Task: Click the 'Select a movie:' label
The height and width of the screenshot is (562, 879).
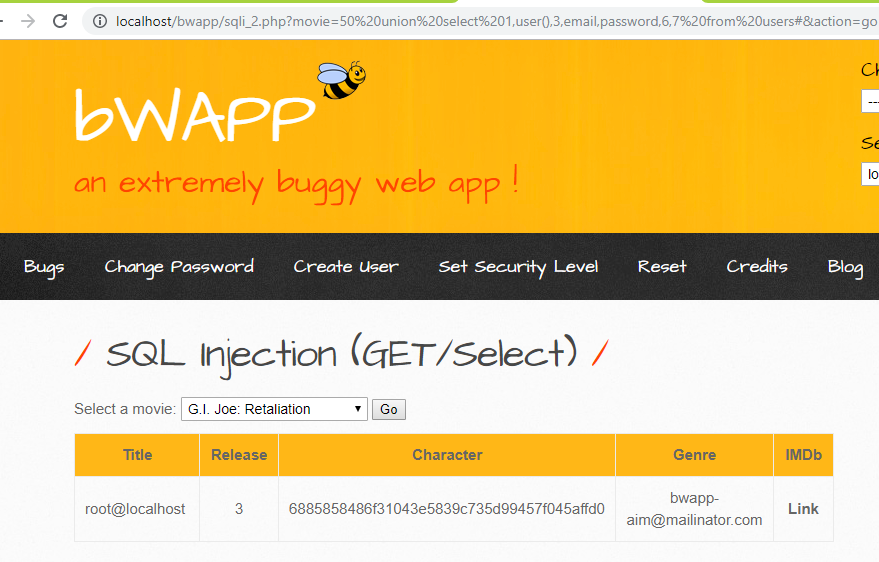Action: pyautogui.click(x=125, y=409)
